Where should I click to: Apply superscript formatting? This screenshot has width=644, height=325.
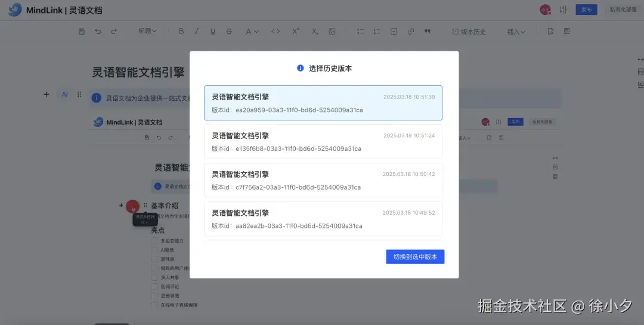[x=296, y=31]
